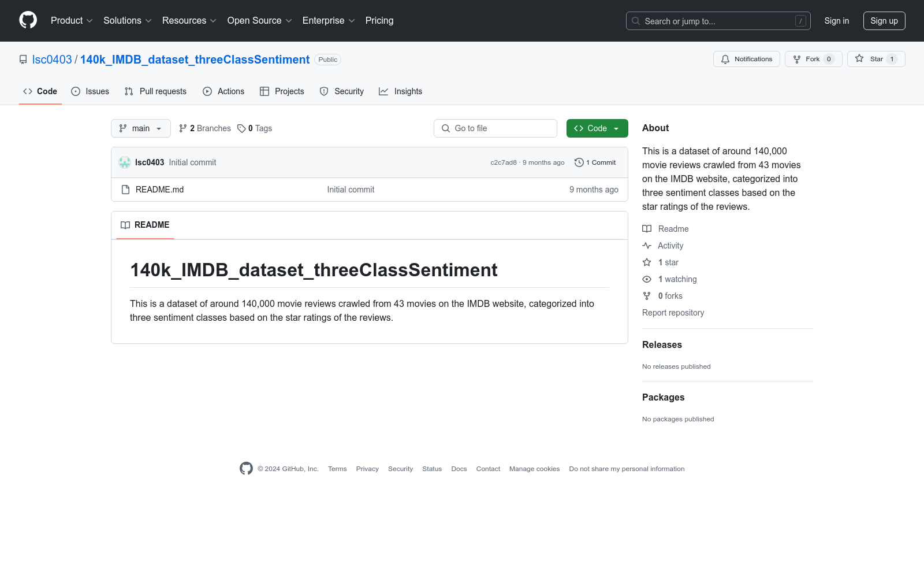This screenshot has height=578, width=924.
Task: Open the footer Terms link
Action: point(337,469)
